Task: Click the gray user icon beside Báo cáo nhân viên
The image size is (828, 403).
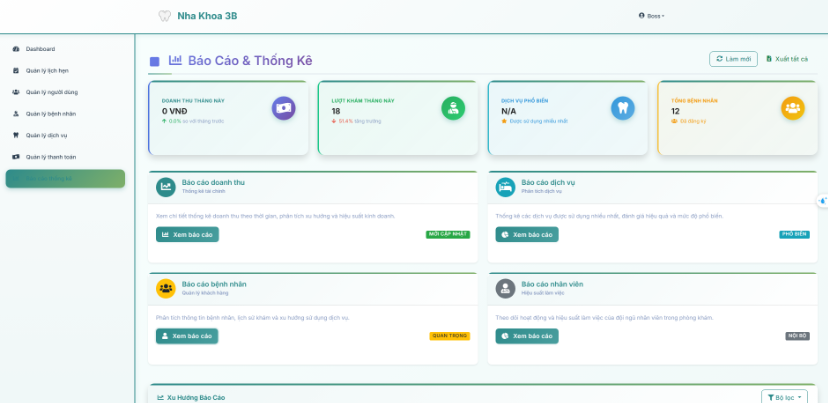Action: 506,288
